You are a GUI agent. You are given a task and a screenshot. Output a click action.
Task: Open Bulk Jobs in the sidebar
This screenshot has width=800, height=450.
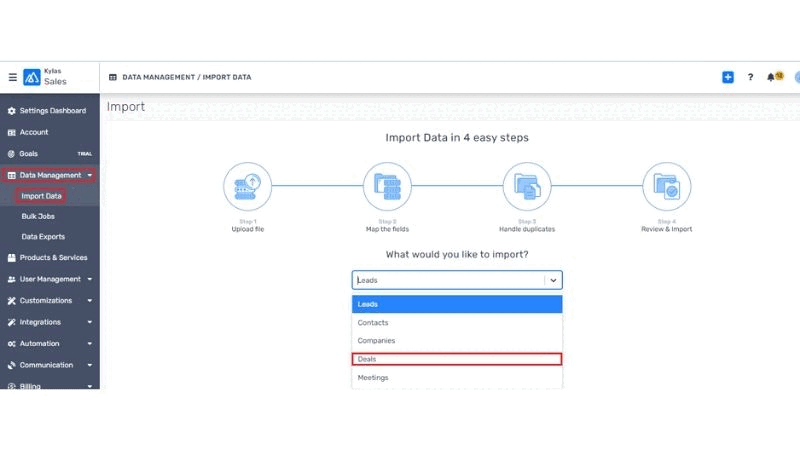(40, 216)
